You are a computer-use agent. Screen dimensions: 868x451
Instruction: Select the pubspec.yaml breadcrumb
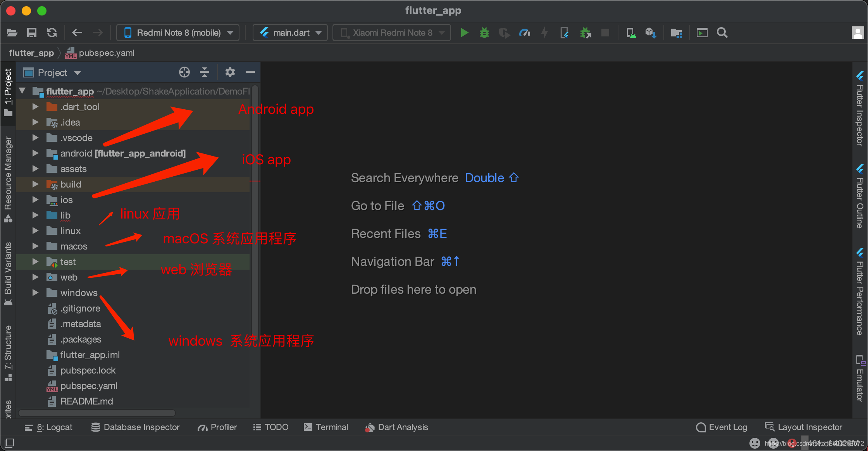click(100, 53)
